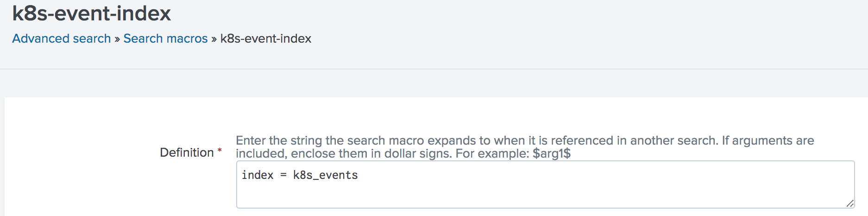Place cursor on k8s_events in definition
Image resolution: width=868 pixels, height=216 pixels.
click(x=325, y=175)
